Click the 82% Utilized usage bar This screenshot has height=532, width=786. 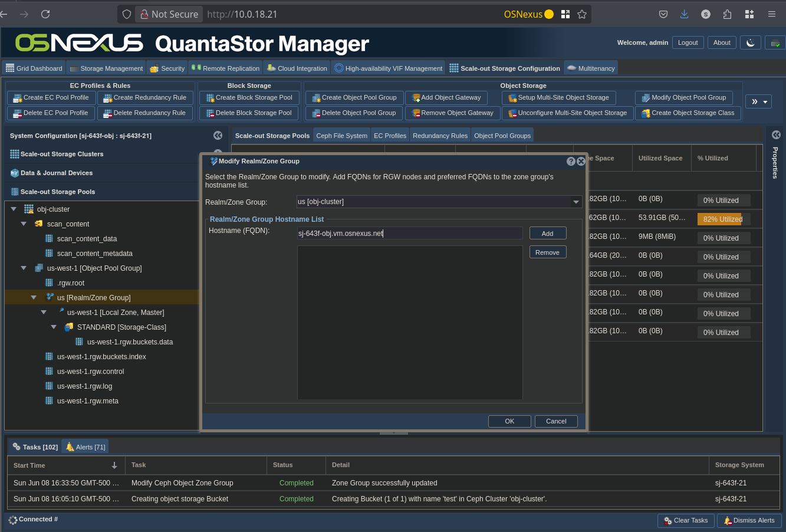pos(723,219)
